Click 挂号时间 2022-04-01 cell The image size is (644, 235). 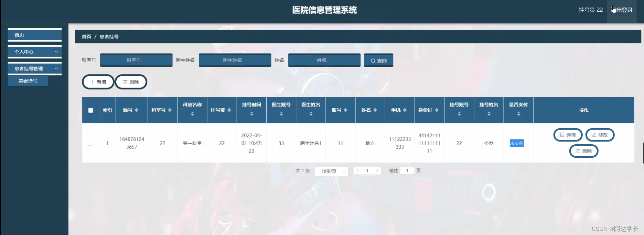[251, 143]
